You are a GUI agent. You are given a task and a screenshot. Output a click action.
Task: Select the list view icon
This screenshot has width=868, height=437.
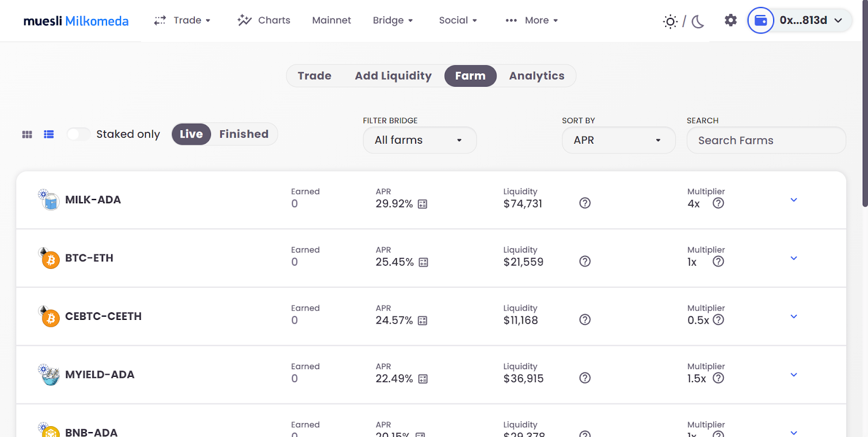click(49, 134)
